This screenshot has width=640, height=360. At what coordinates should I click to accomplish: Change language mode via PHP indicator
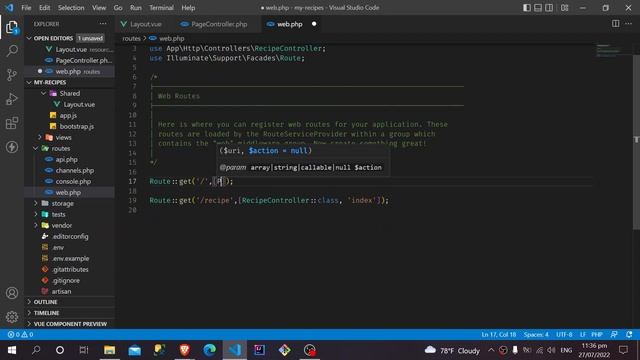[597, 335]
